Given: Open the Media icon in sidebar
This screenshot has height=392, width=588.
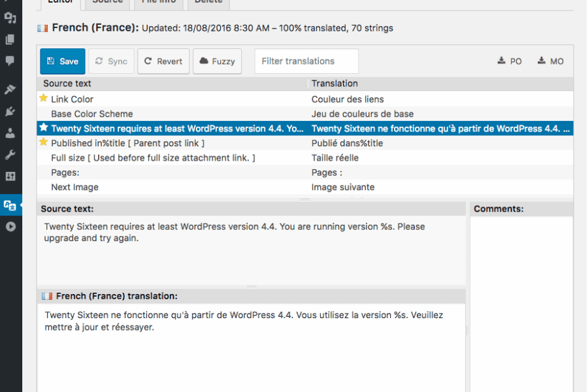Looking at the screenshot, I should [x=10, y=17].
